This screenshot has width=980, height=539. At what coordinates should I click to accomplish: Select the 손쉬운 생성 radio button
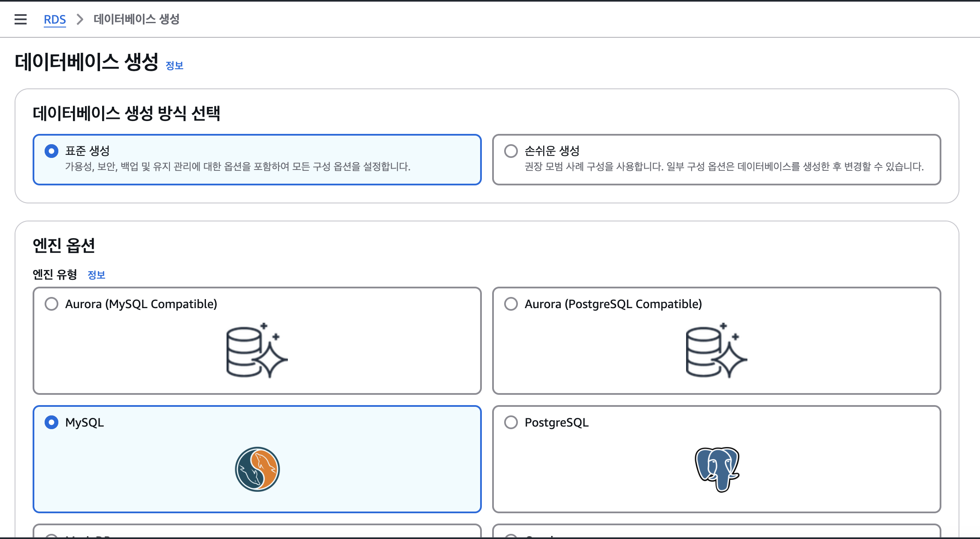[511, 151]
